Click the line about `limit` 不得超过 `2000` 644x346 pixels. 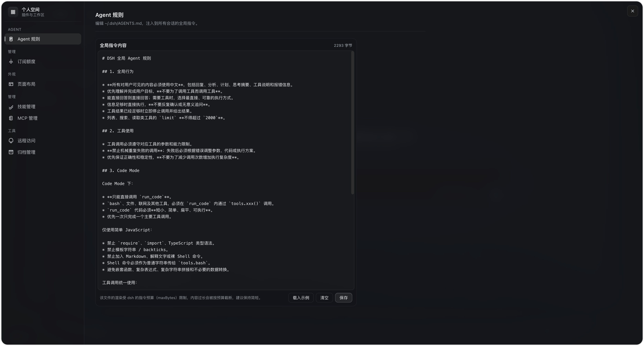click(x=164, y=118)
